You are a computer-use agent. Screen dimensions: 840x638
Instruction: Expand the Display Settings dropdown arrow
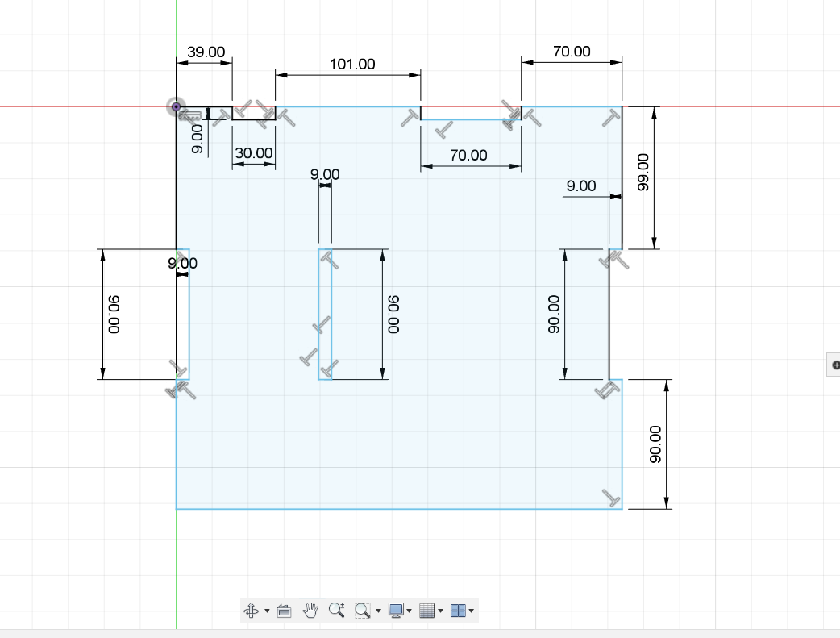(x=410, y=611)
